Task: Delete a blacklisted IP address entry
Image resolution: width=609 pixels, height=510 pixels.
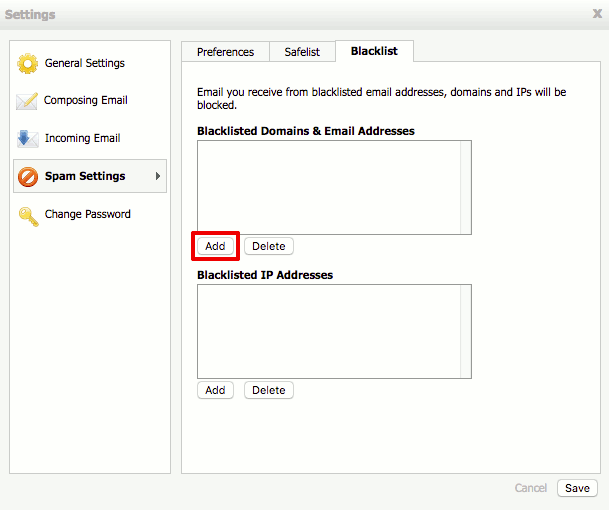Action: click(x=269, y=390)
